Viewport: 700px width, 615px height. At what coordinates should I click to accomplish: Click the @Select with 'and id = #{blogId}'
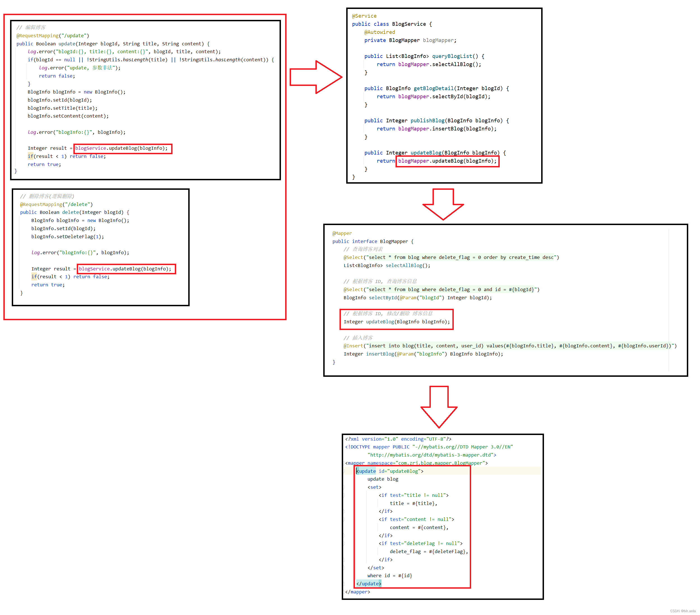click(x=442, y=289)
